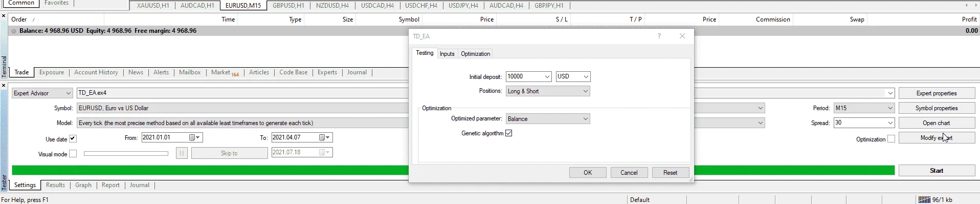The width and height of the screenshot is (980, 204).
Task: Close the Terminal panel with its X icon
Action: point(4,16)
